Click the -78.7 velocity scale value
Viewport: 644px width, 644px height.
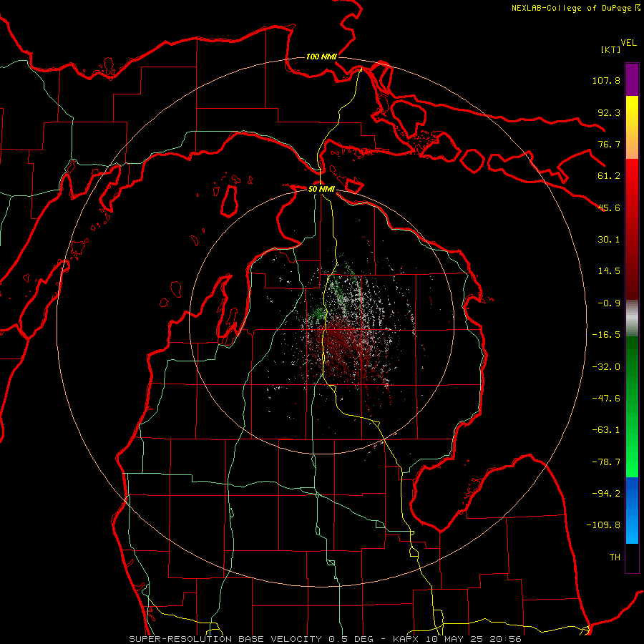pyautogui.click(x=606, y=462)
